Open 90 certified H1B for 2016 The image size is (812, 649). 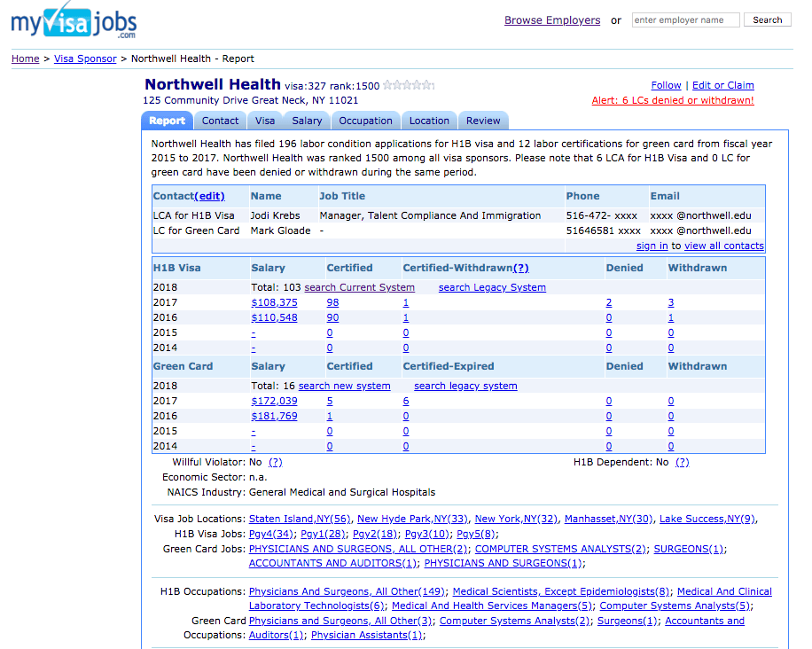pyautogui.click(x=332, y=317)
